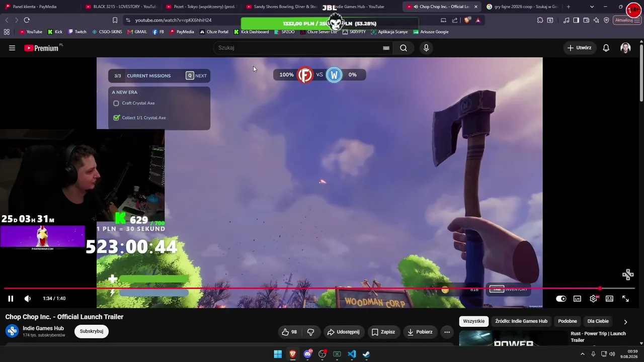This screenshot has height=362, width=644.
Task: Switch to the BLACK 3215 - LOVESTORY tab
Action: (x=121, y=7)
